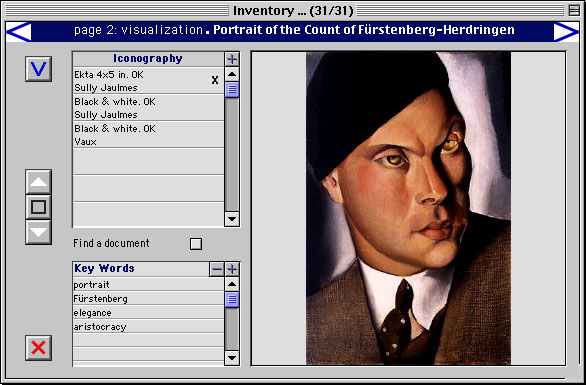Click the blue V validate button
The height and width of the screenshot is (385, 586).
click(38, 69)
